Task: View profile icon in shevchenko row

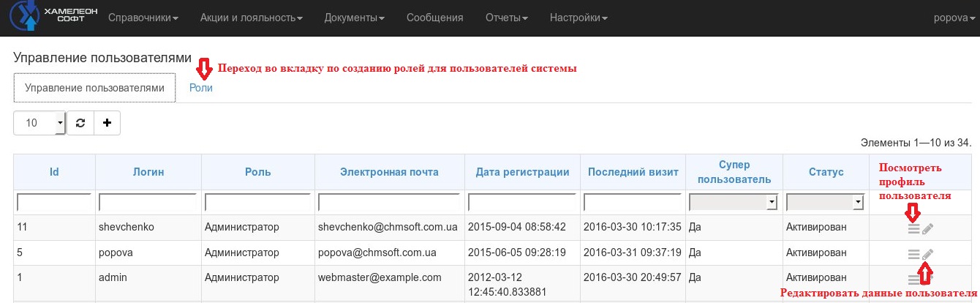Action: point(913,228)
